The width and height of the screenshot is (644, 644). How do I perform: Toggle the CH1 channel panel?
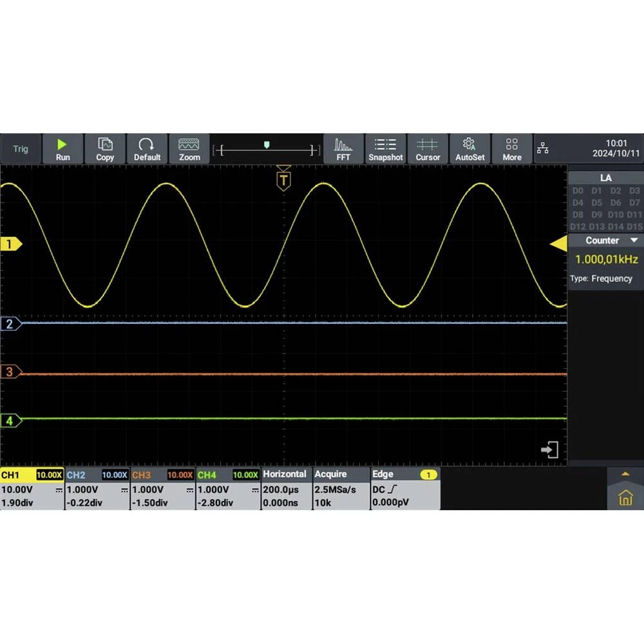pos(32,489)
